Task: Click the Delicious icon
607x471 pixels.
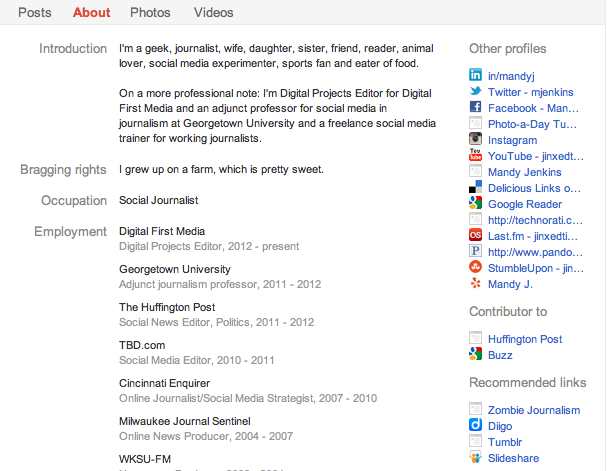Action: click(x=476, y=187)
